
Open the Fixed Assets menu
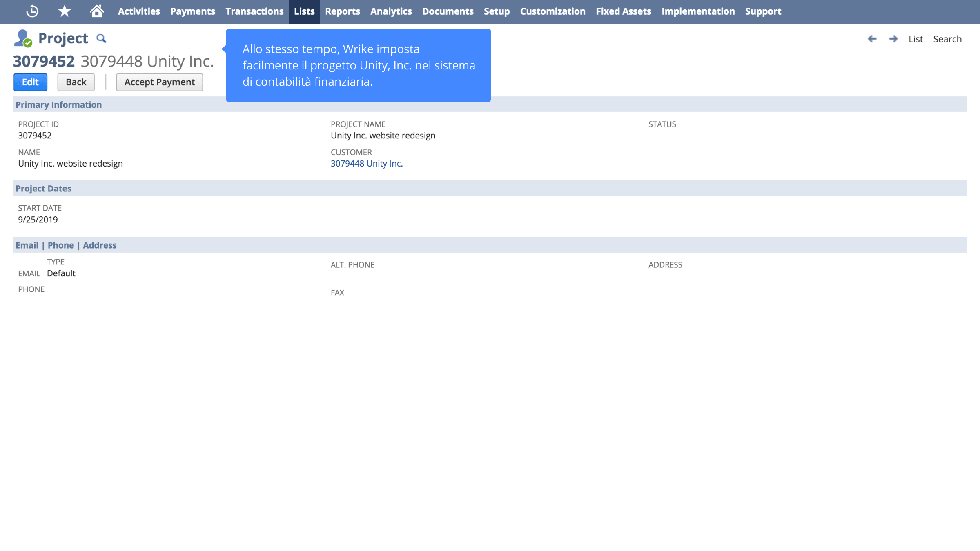(x=624, y=11)
